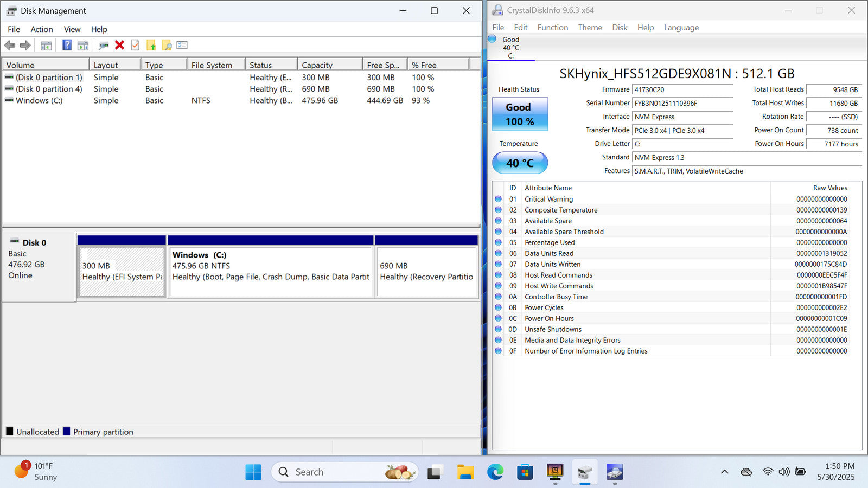Toggle the Show/Hide Action Pane toolbar icon
Viewport: 868px width, 488px height.
coord(83,46)
